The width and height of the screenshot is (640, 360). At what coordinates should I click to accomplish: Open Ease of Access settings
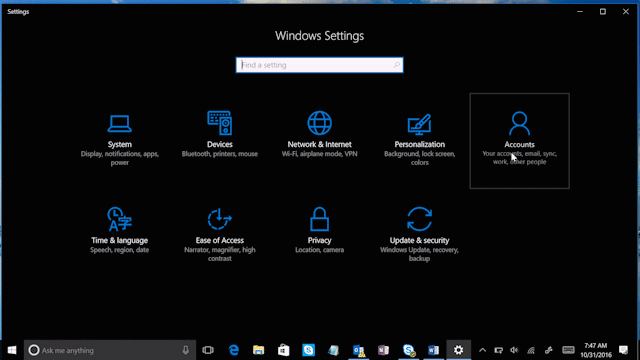point(220,236)
